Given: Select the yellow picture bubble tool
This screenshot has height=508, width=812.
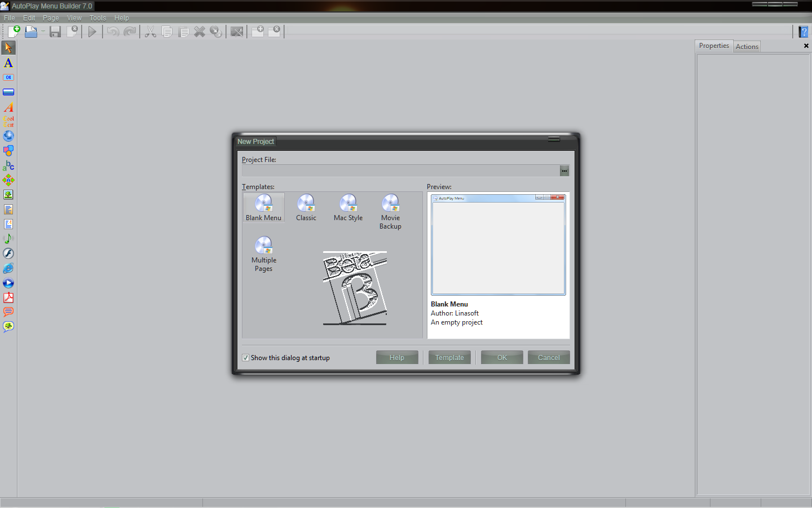Looking at the screenshot, I should tap(8, 327).
